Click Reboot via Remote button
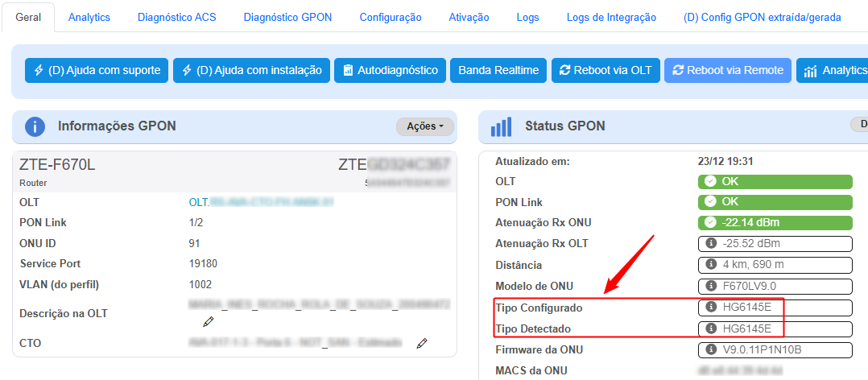Screen dimensions: 868x380 click(728, 70)
